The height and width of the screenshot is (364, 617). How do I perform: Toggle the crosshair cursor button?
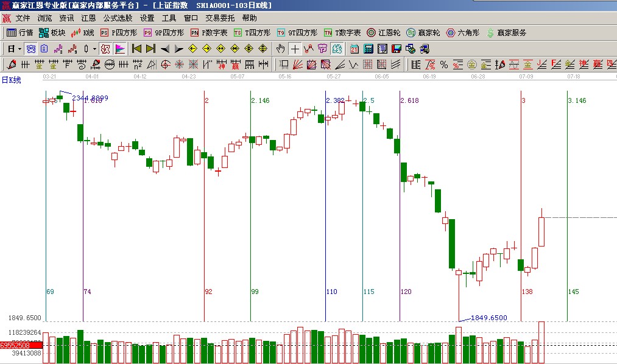[295, 49]
